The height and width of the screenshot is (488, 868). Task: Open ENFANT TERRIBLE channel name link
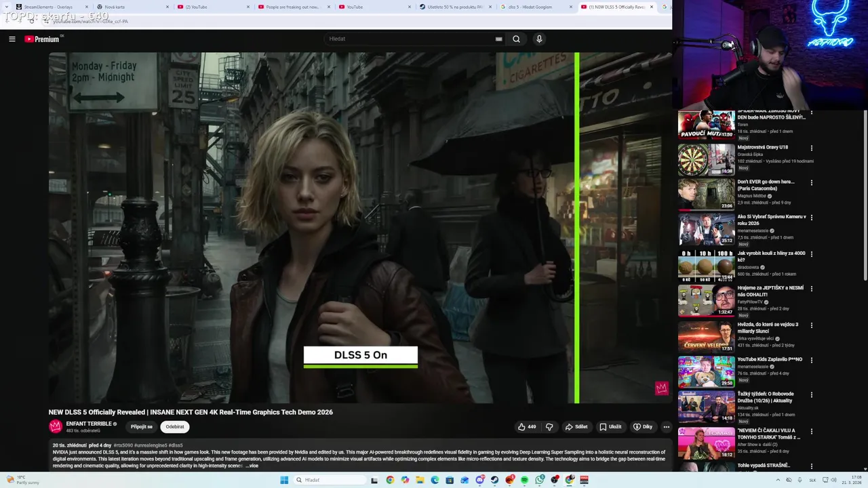(x=89, y=424)
